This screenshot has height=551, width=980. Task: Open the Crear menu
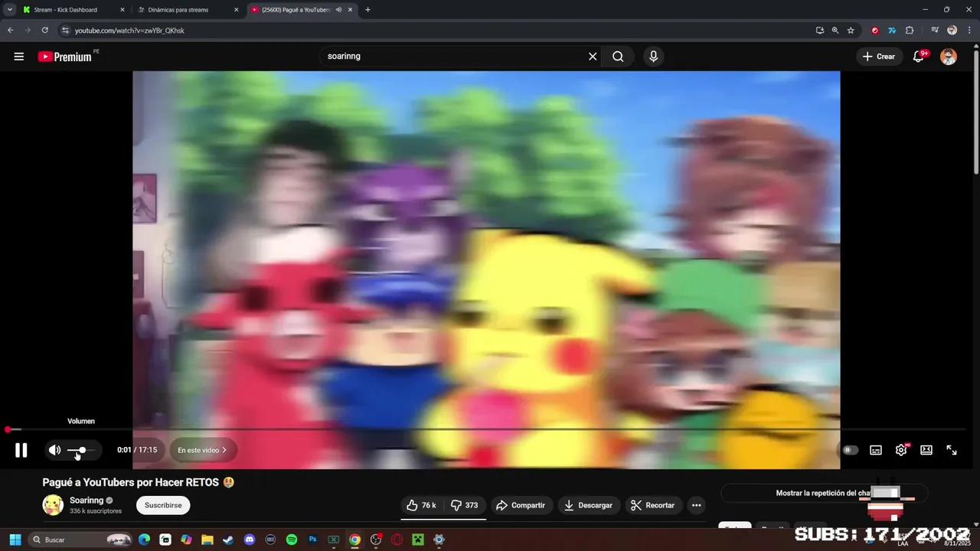pos(879,57)
